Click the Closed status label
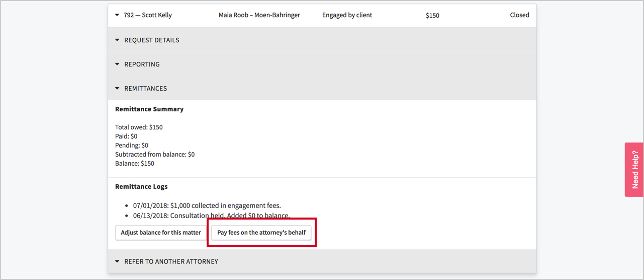The width and height of the screenshot is (644, 280). (519, 15)
